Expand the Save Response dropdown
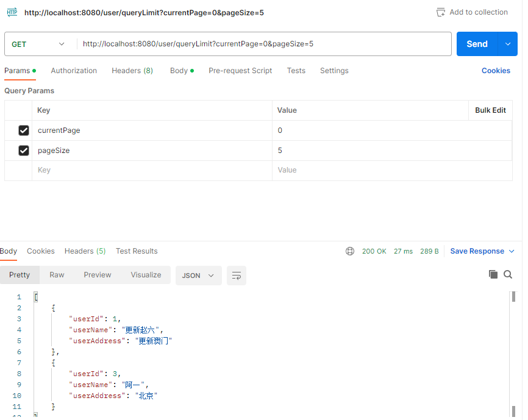The image size is (528, 420). tap(512, 251)
